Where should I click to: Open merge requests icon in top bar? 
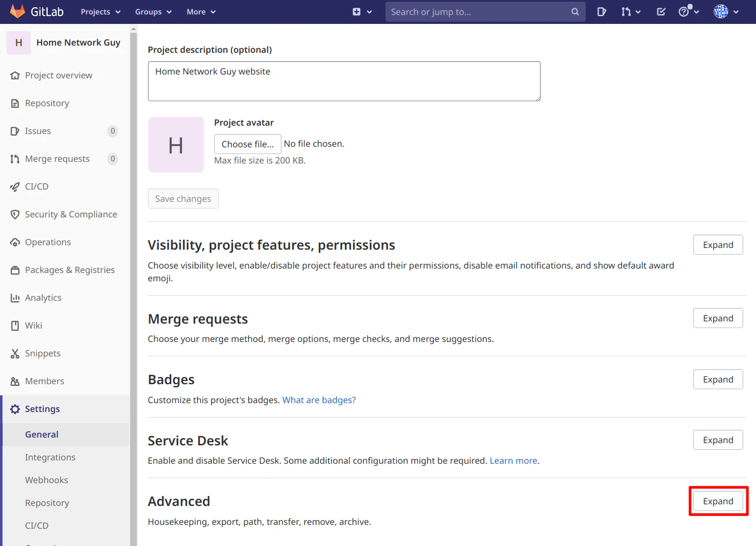click(x=626, y=12)
